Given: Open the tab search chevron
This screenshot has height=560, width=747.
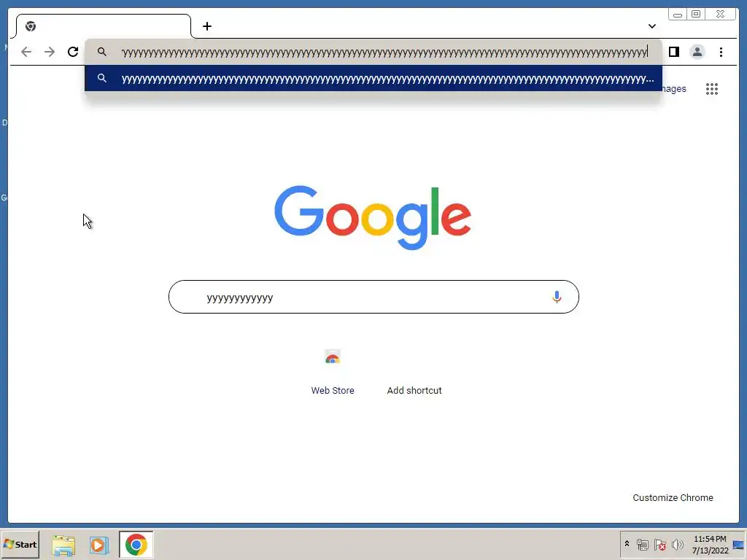Looking at the screenshot, I should tap(651, 26).
